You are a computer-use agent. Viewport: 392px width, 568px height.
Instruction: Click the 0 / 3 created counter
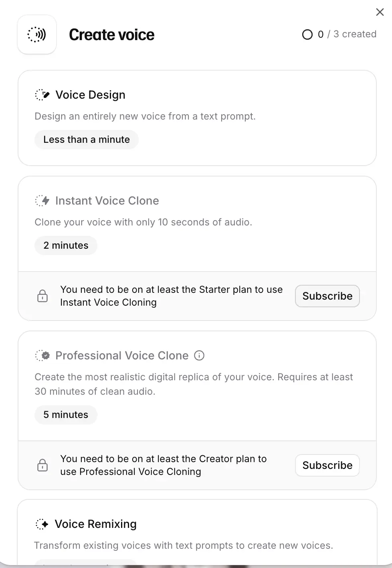tap(347, 34)
